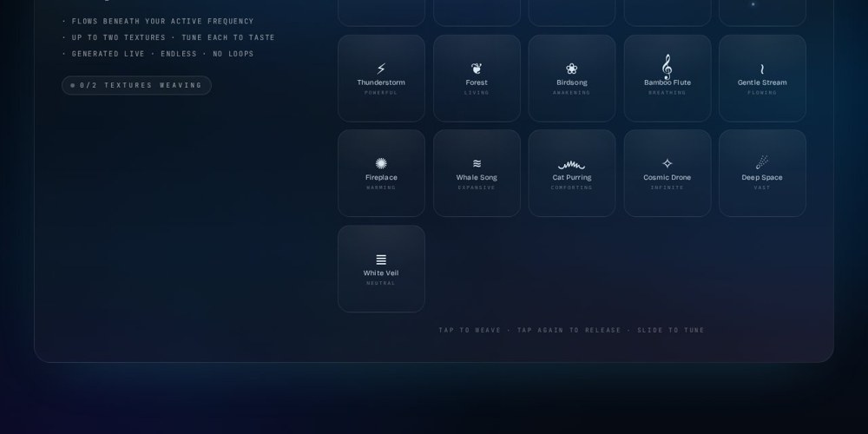Weave the Thunderstorm texture label
Image resolution: width=868 pixels, height=434 pixels.
(x=381, y=82)
